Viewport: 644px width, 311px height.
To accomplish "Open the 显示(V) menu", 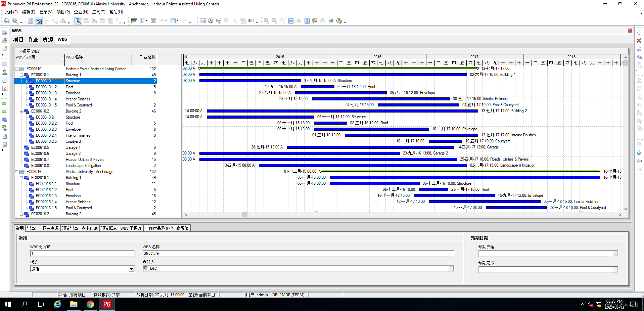I will pyautogui.click(x=46, y=12).
